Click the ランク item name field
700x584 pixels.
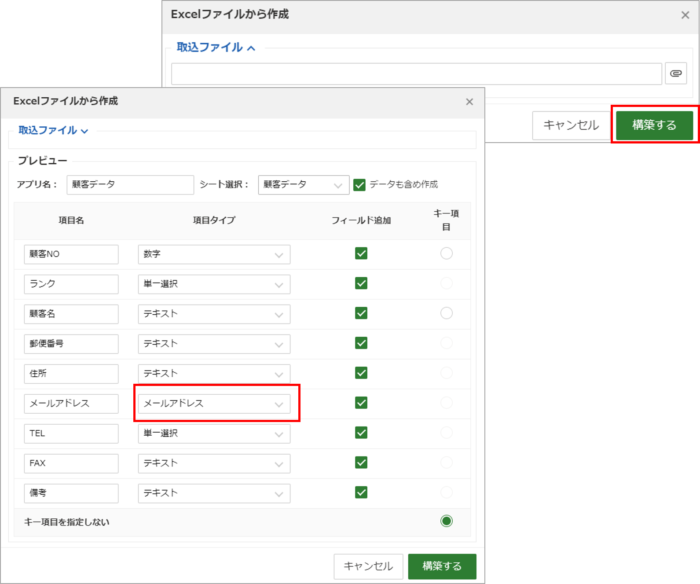click(71, 284)
